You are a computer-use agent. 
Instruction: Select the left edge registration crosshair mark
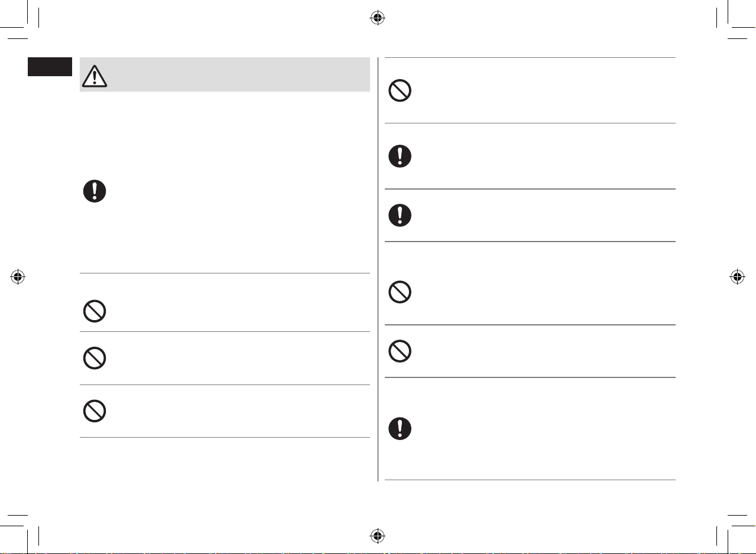pos(18,277)
